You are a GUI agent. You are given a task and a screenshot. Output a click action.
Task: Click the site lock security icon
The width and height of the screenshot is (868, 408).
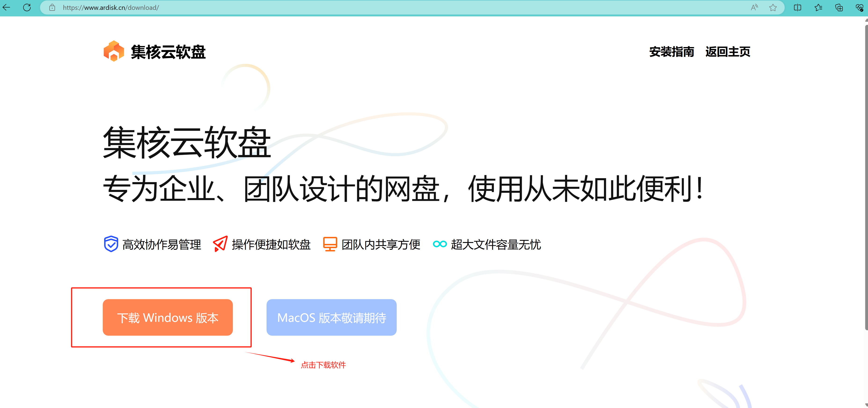[x=52, y=7]
